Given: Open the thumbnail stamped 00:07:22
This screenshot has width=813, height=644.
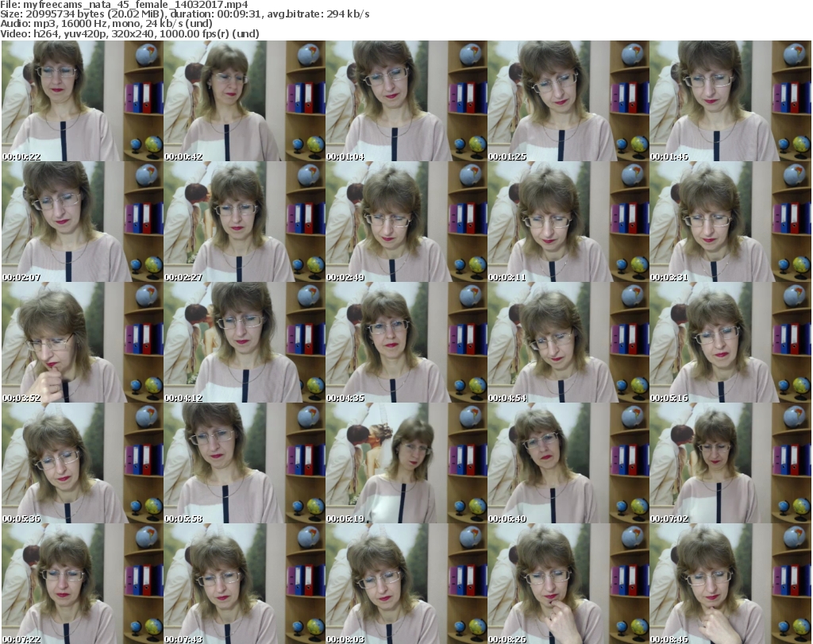Looking at the screenshot, I should [x=83, y=584].
